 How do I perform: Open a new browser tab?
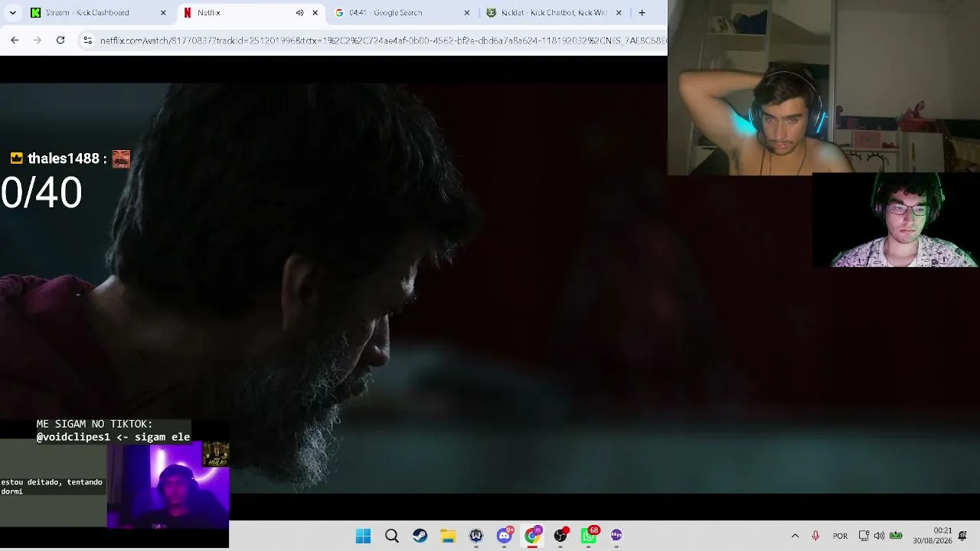[642, 12]
